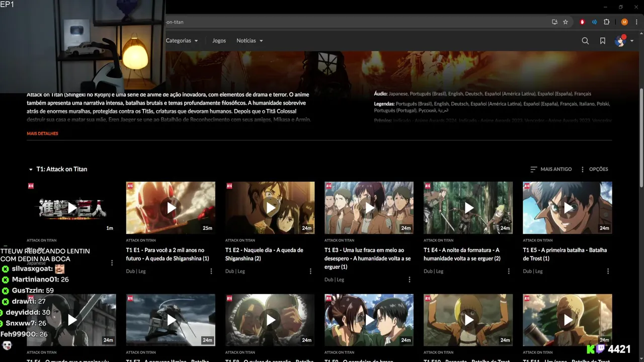The width and height of the screenshot is (644, 362).
Task: Open the T1: Attack on Titan season selector
Action: click(x=58, y=169)
